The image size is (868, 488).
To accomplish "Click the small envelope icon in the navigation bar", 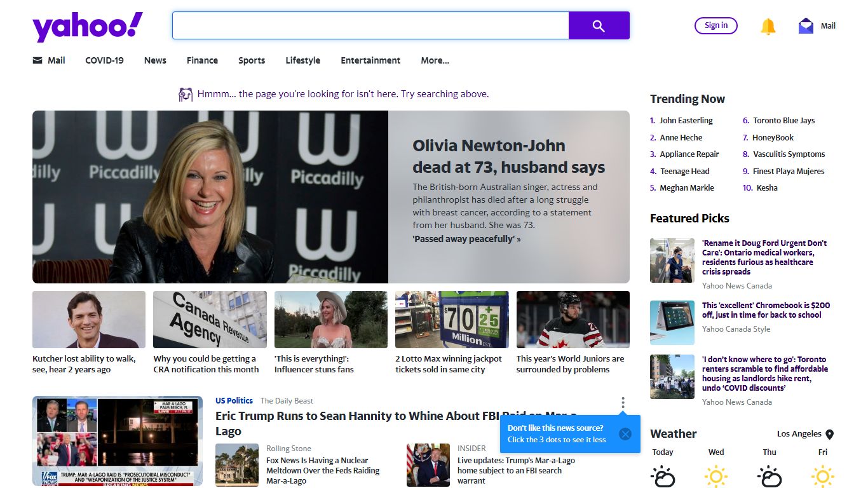I will point(37,60).
